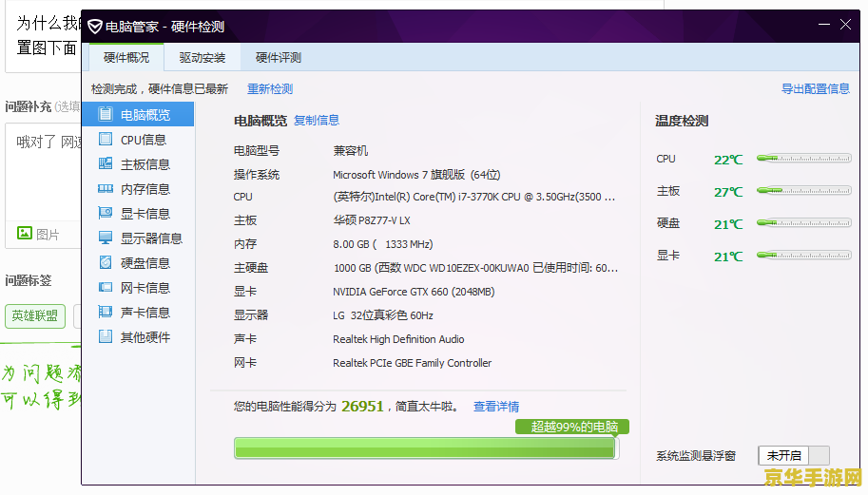Select 硬盘信息 in the sidebar
The image size is (868, 495).
click(x=139, y=263)
